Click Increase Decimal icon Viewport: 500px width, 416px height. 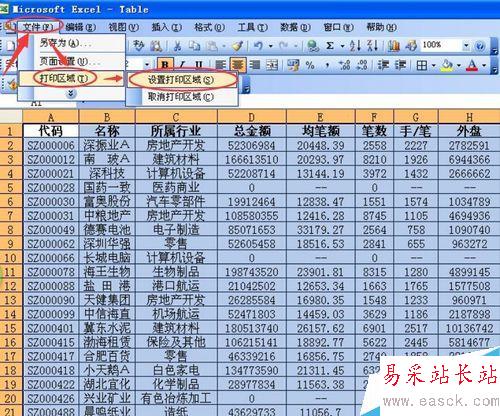344,65
